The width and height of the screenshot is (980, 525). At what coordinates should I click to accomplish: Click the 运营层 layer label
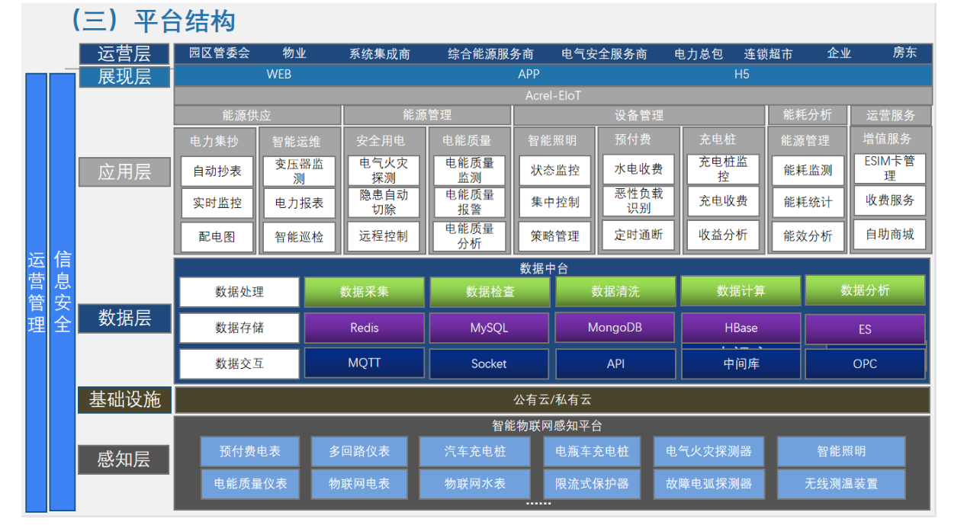coord(124,54)
